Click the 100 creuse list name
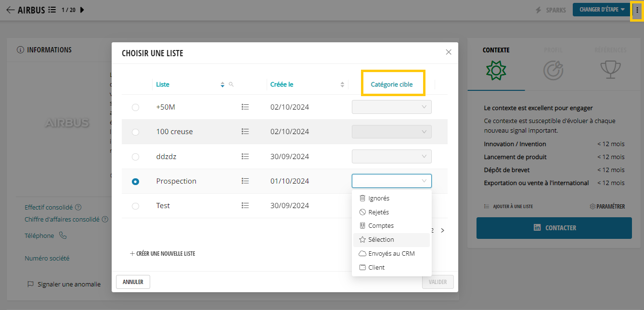 (x=174, y=131)
